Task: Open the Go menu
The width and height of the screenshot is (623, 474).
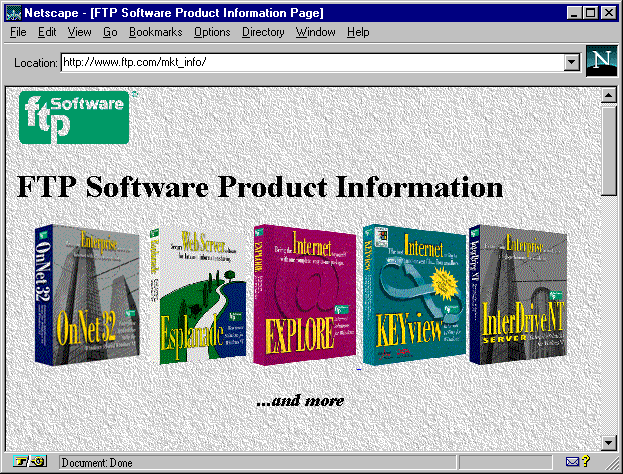Action: click(110, 32)
